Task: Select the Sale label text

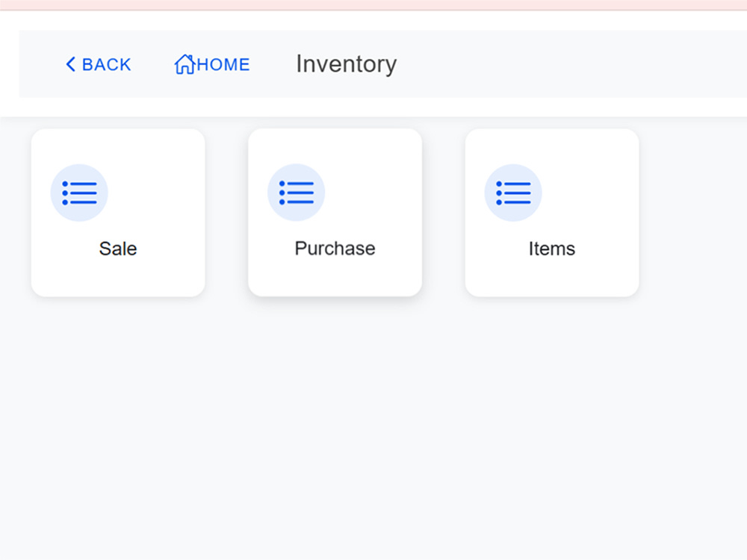Action: (118, 249)
